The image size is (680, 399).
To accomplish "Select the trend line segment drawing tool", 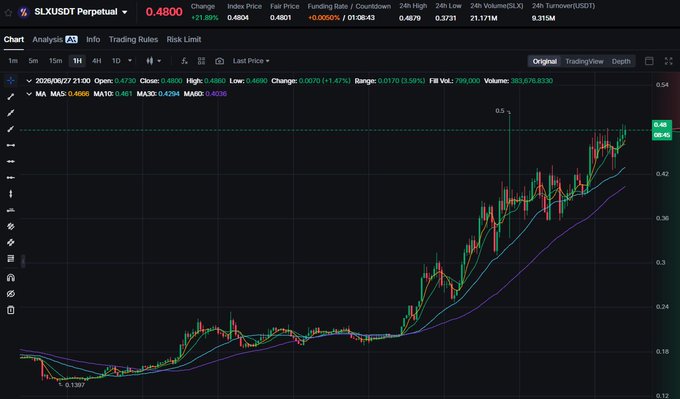I will click(11, 97).
